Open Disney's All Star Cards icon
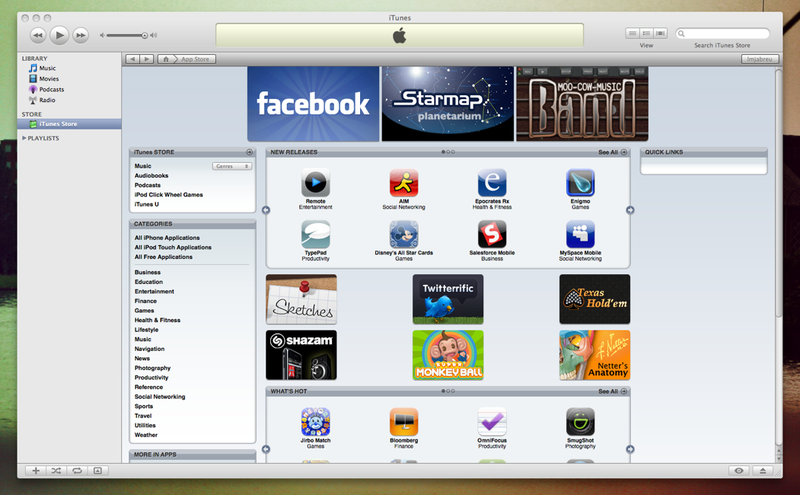This screenshot has height=495, width=800. pos(404,235)
